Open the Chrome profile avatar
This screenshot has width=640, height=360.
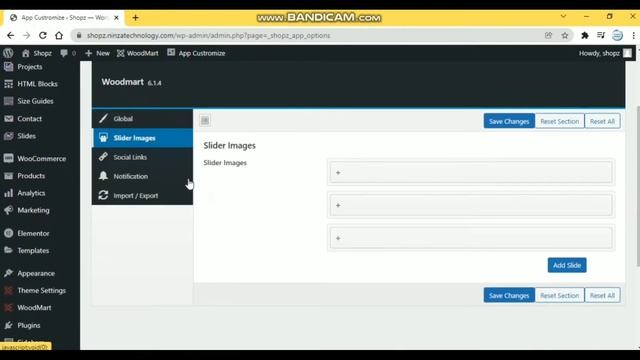click(617, 36)
